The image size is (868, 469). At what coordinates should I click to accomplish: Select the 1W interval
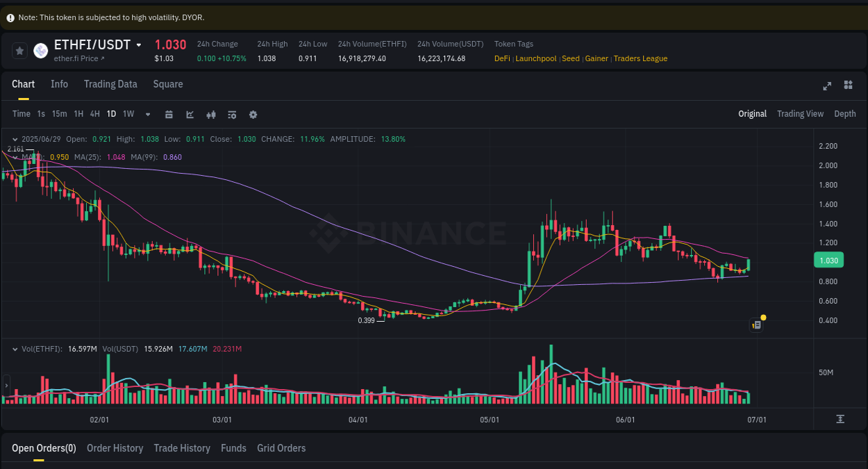128,114
